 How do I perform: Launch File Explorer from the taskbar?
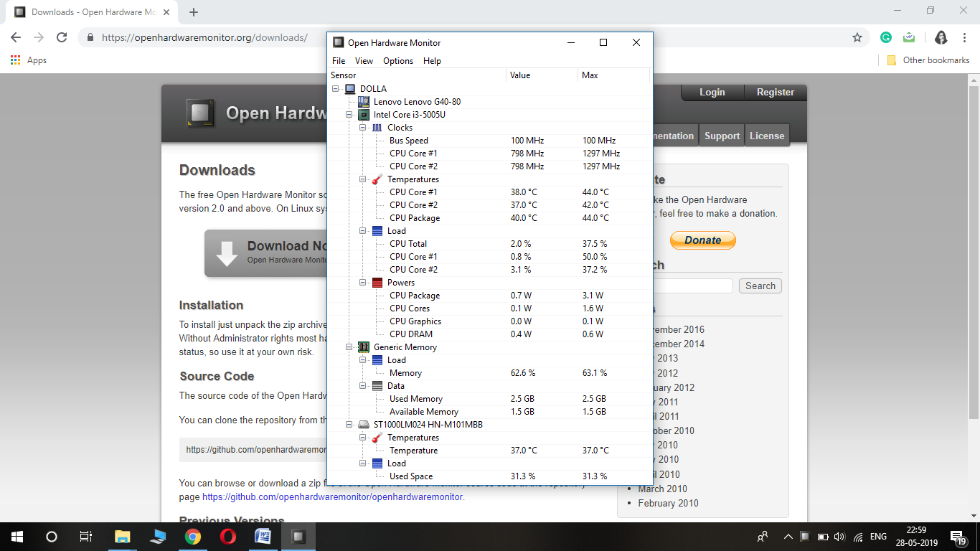(123, 537)
